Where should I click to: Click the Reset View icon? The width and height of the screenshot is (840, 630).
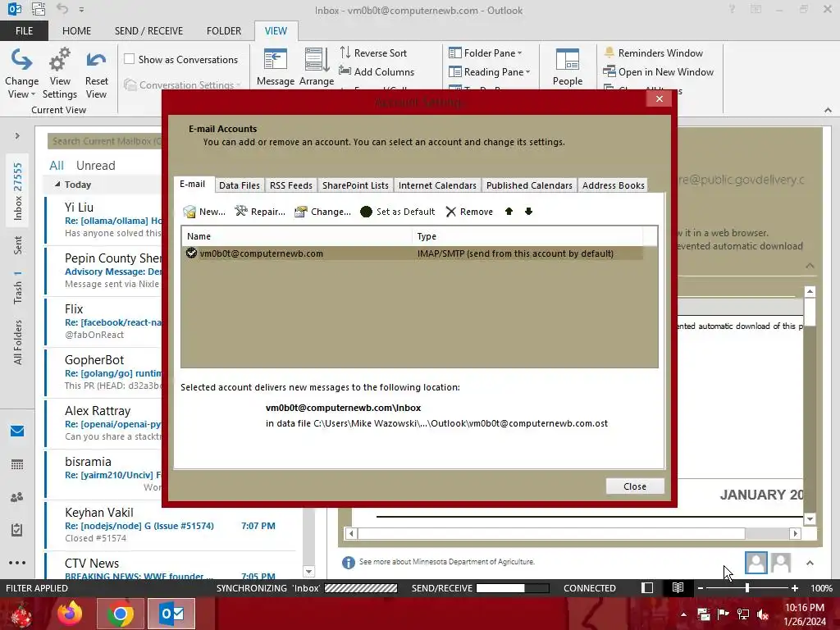97,74
